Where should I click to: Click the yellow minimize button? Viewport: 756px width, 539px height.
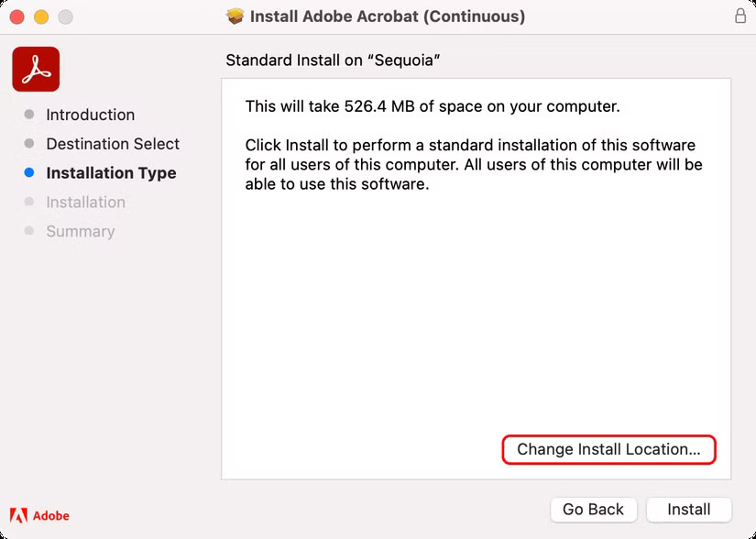[39, 16]
